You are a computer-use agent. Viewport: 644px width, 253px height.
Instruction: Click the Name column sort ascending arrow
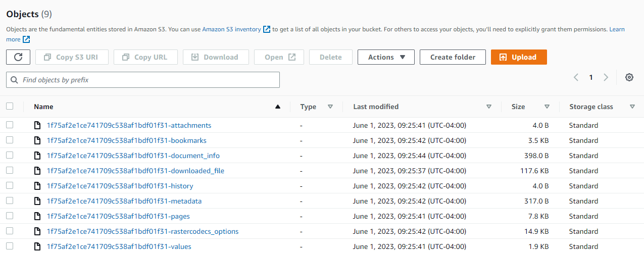tap(277, 107)
